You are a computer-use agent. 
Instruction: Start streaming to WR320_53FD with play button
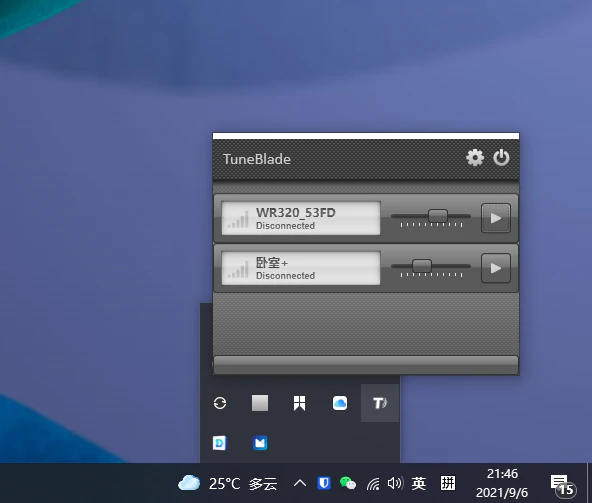coord(496,218)
